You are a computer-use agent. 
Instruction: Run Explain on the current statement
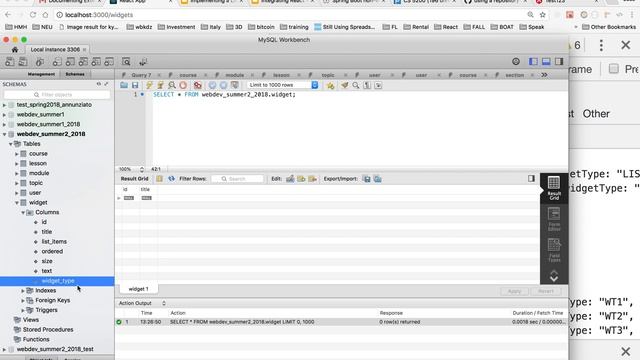(172, 85)
